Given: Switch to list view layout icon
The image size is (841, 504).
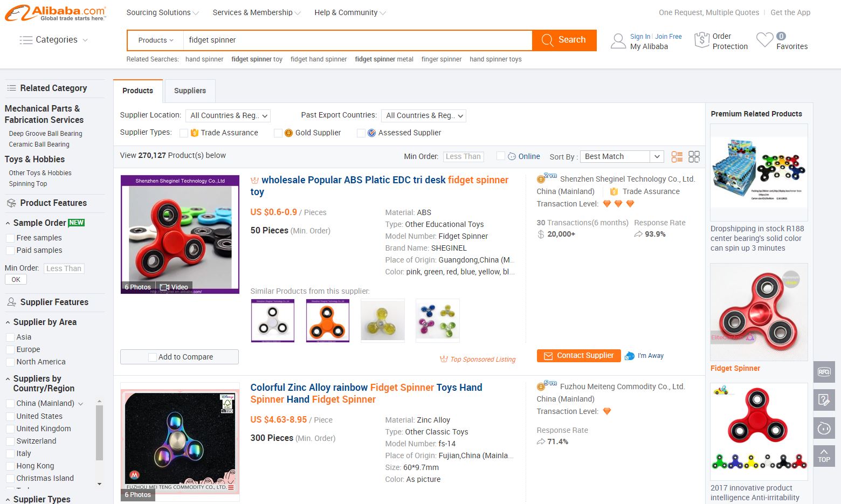Looking at the screenshot, I should (677, 157).
